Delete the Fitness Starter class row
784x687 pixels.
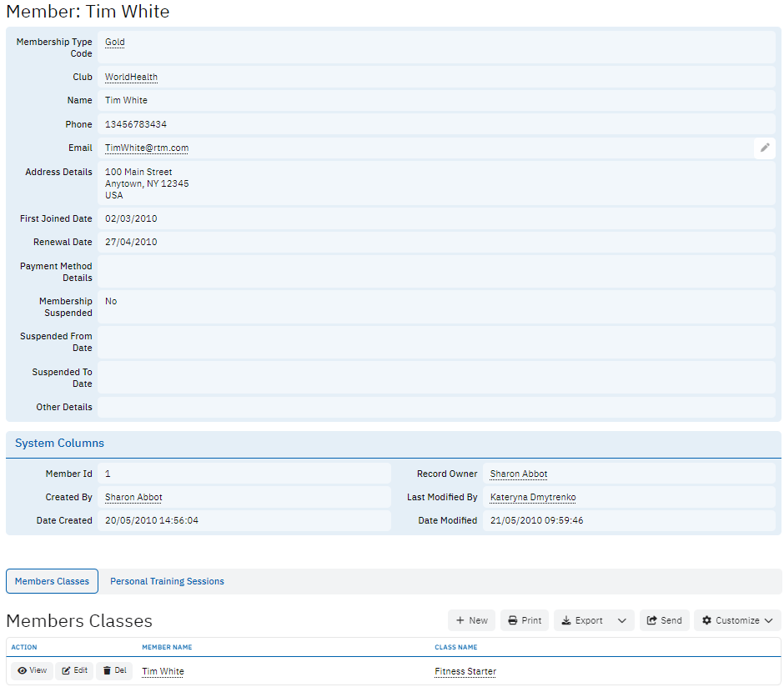tap(114, 670)
